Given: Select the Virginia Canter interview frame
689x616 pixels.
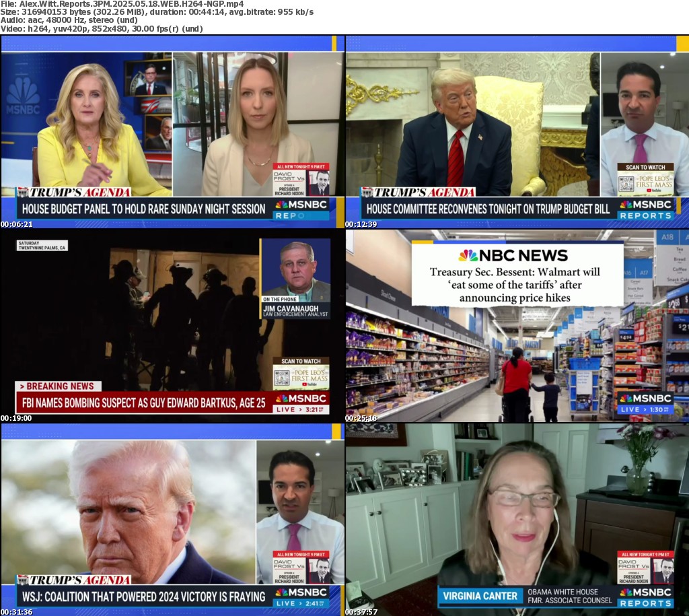Looking at the screenshot, I should 517,518.
